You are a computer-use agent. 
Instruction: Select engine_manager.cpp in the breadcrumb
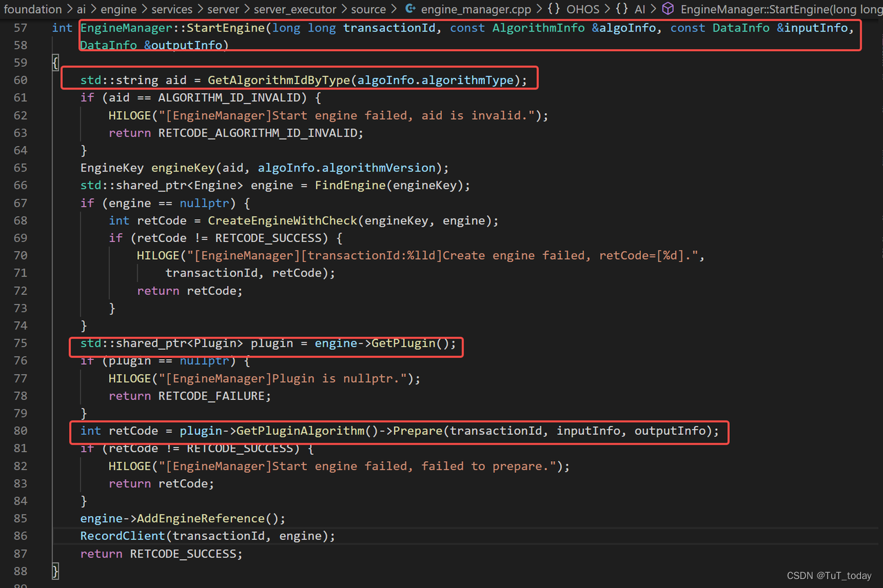point(477,9)
